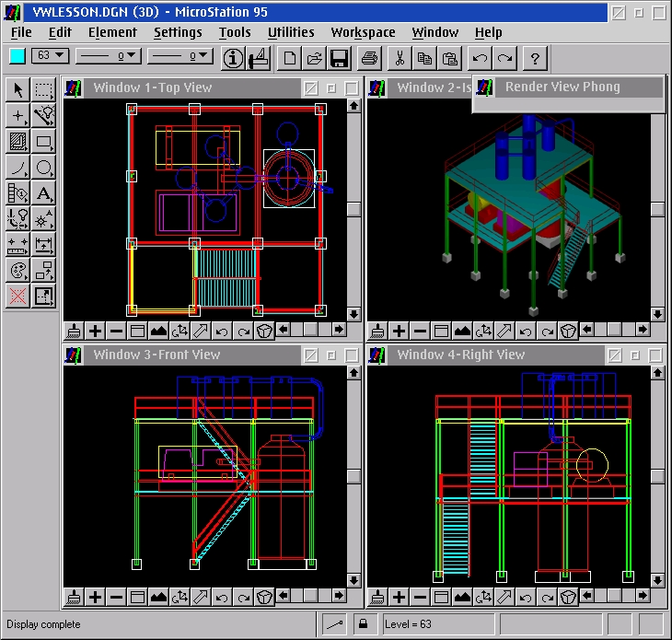The height and width of the screenshot is (640, 672).
Task: Open the Analyze Element info icon
Action: 234,59
